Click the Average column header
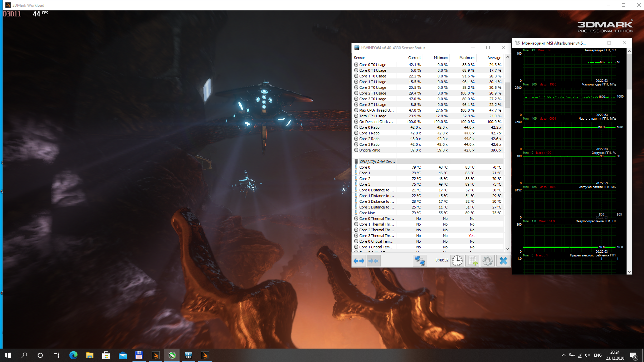The width and height of the screenshot is (644, 362). pyautogui.click(x=494, y=58)
